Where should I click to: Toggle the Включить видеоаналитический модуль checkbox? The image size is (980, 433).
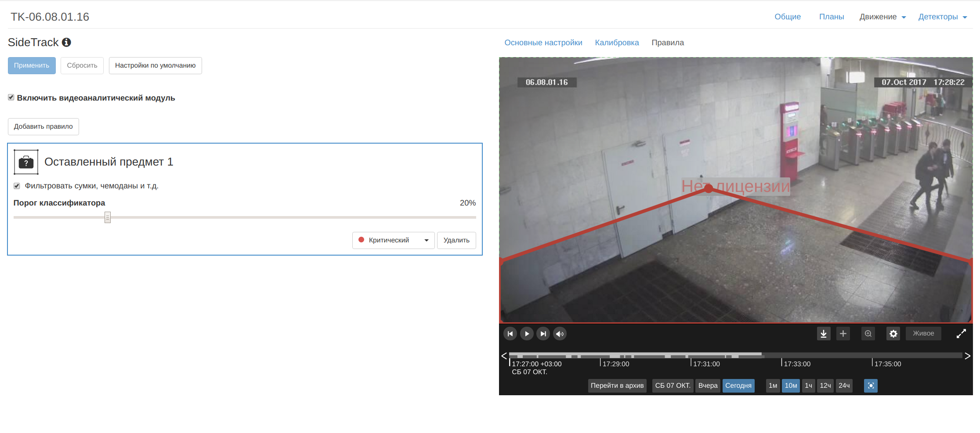tap(11, 97)
